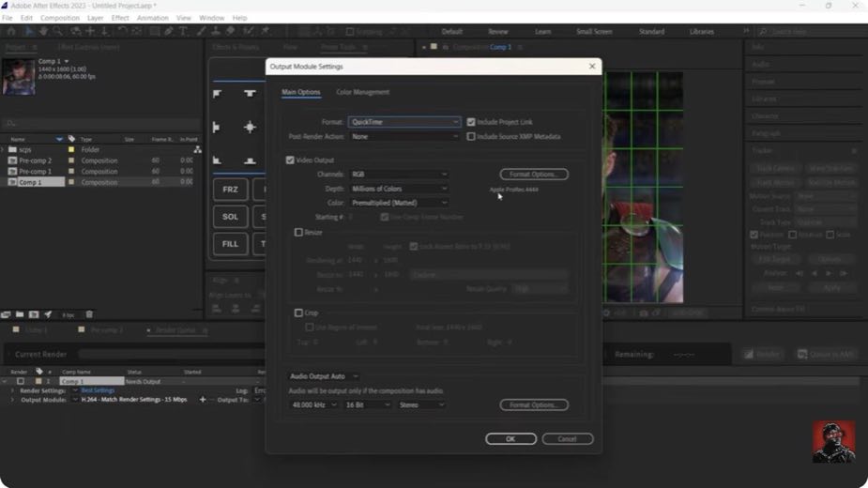
Task: Toggle the Rotation checkbox in Tracker panel
Action: click(x=793, y=235)
